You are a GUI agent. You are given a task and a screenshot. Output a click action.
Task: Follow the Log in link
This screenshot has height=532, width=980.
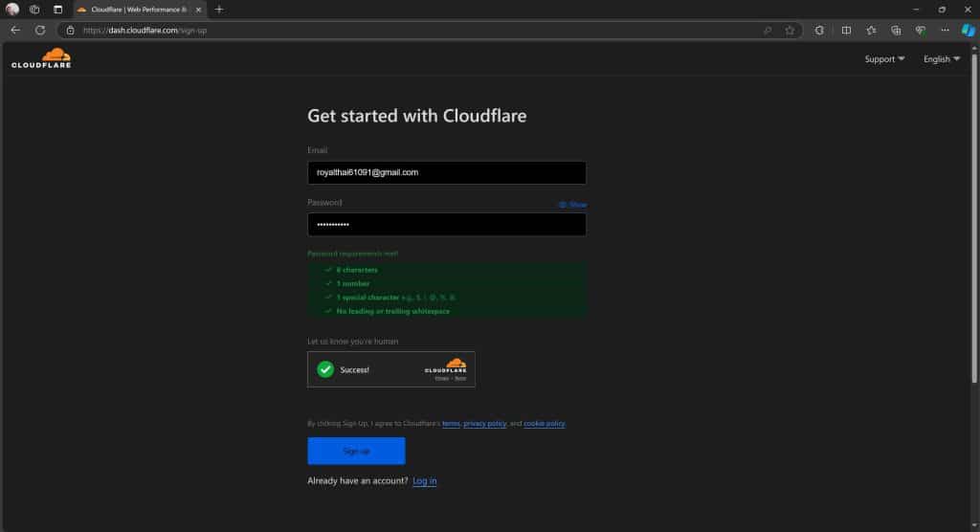[424, 480]
